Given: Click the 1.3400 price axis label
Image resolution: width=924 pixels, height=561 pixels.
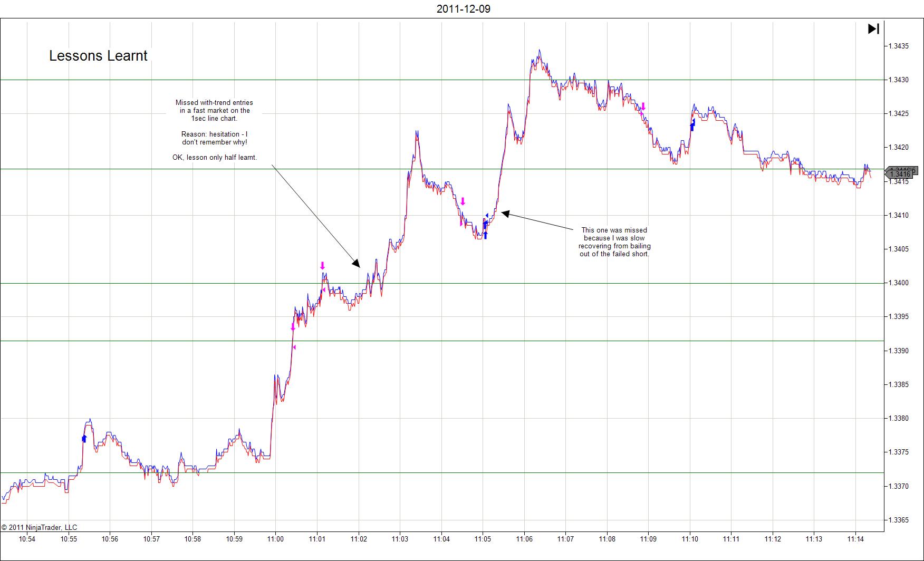Looking at the screenshot, I should [899, 283].
